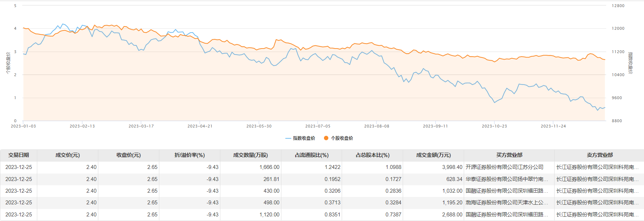Click the 卖方营业部 column header
Screen dimensions: 644x221
pyautogui.click(x=600, y=155)
